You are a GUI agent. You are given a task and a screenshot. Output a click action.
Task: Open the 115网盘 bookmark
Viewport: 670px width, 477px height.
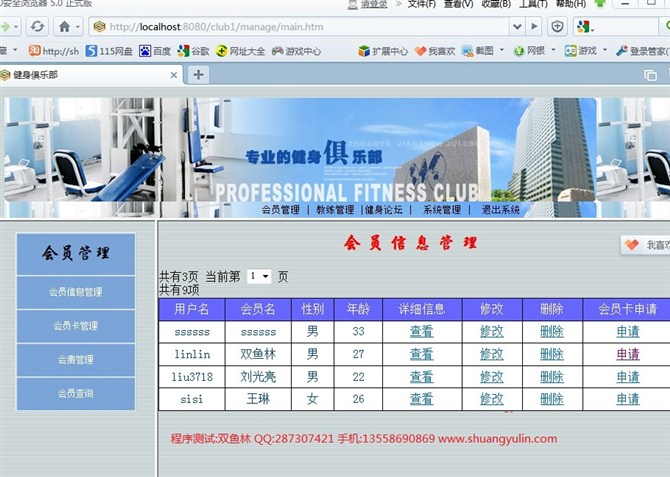click(x=110, y=50)
